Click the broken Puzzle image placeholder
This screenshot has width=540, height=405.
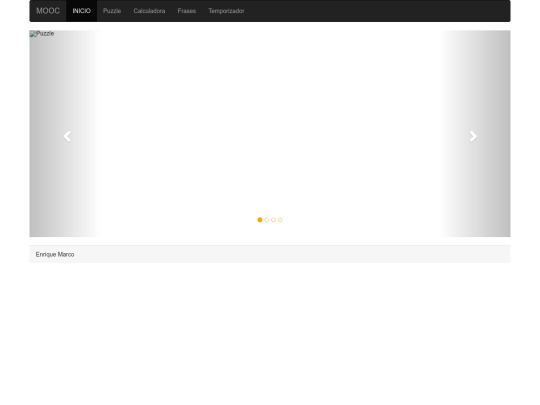coord(42,34)
